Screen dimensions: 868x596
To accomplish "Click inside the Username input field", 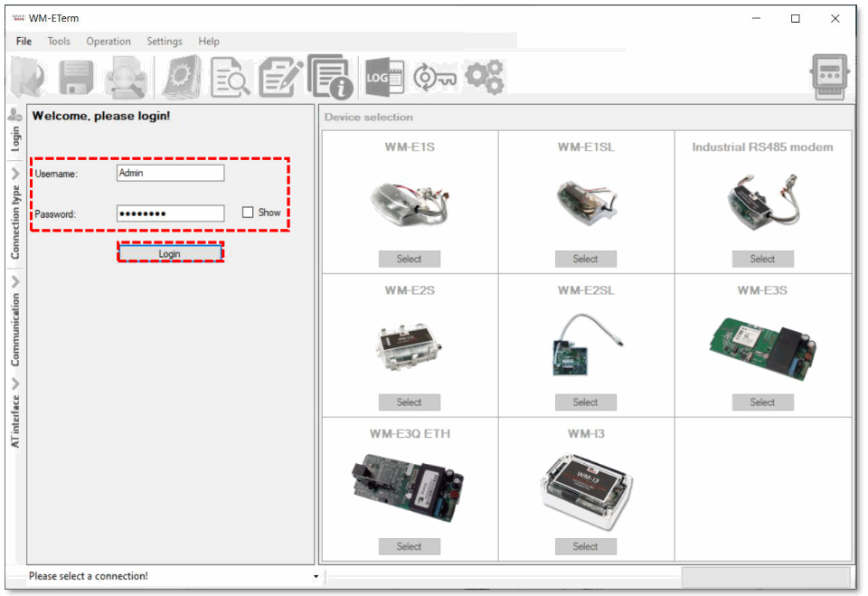I will [170, 172].
